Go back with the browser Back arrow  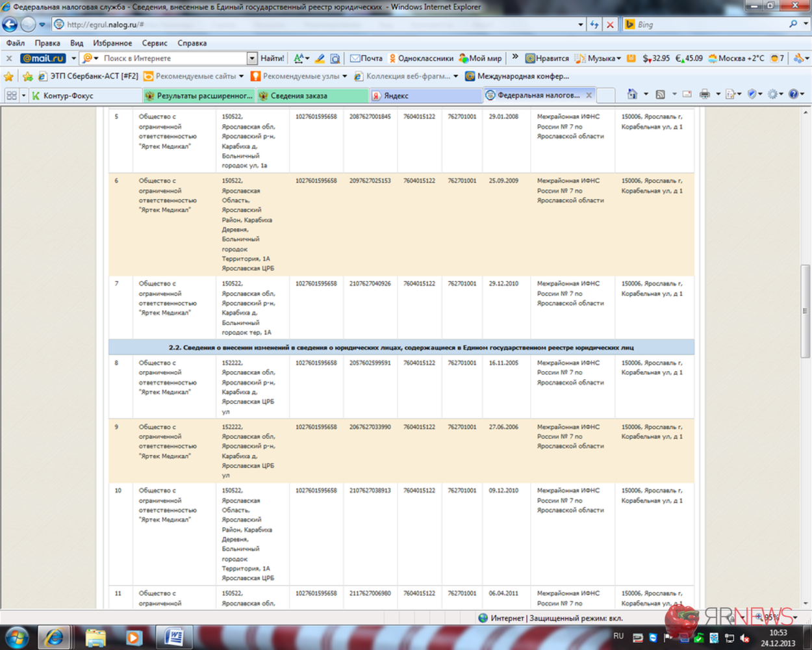(10, 25)
